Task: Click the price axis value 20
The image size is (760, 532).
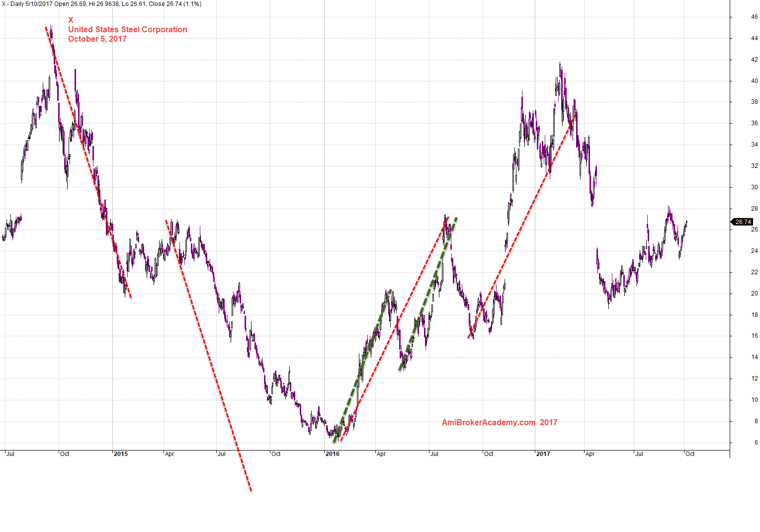Action: 755,294
